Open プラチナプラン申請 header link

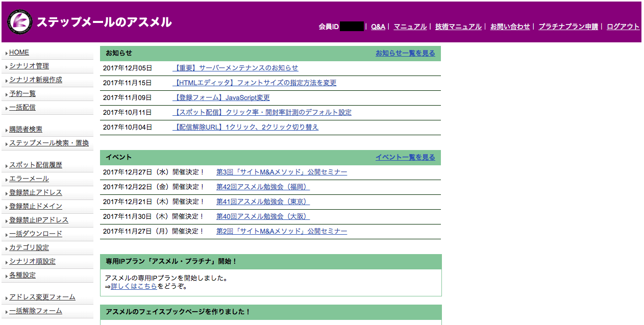click(x=568, y=27)
